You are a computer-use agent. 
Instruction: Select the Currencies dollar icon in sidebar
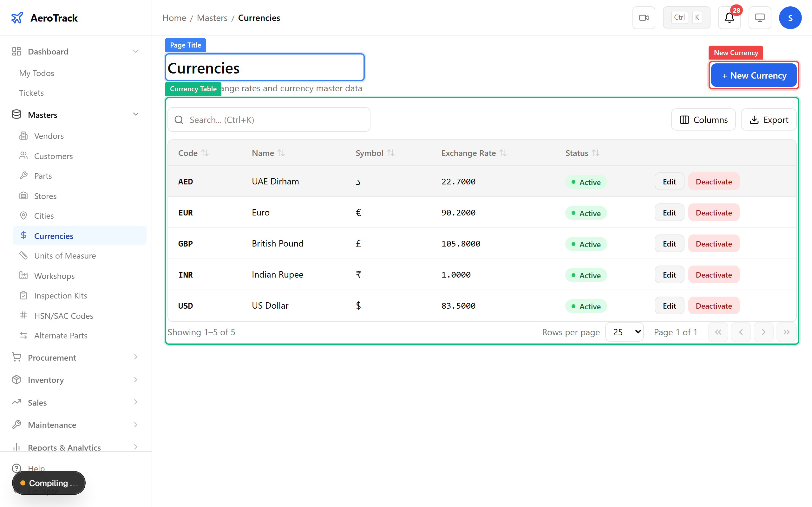(x=23, y=235)
